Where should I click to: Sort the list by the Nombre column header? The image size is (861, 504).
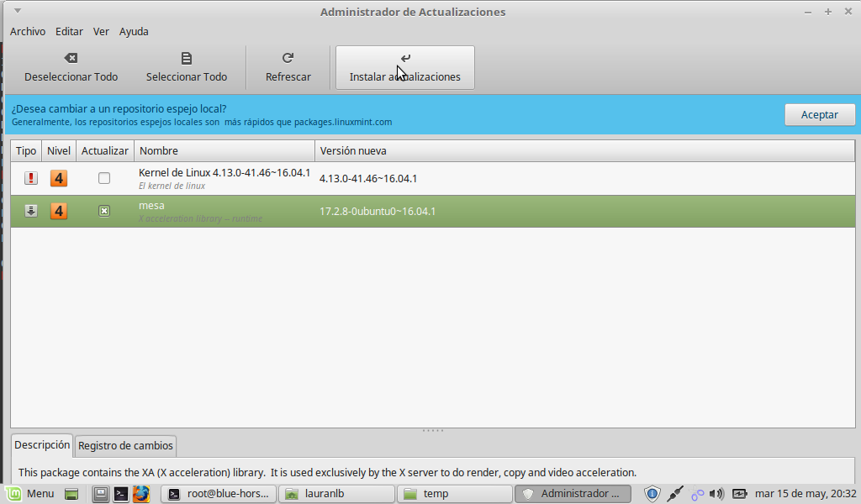click(223, 150)
